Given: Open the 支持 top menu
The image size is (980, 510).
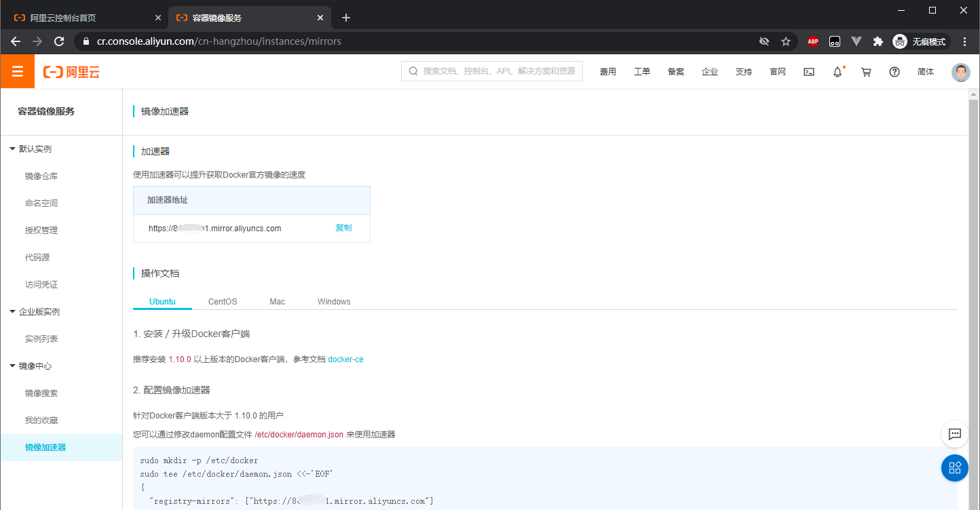Looking at the screenshot, I should click(744, 72).
